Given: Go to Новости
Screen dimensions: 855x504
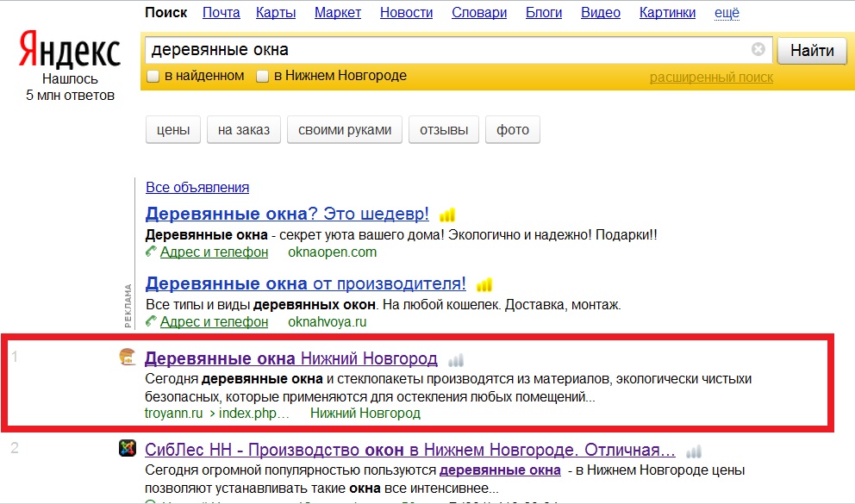Looking at the screenshot, I should pos(406,13).
